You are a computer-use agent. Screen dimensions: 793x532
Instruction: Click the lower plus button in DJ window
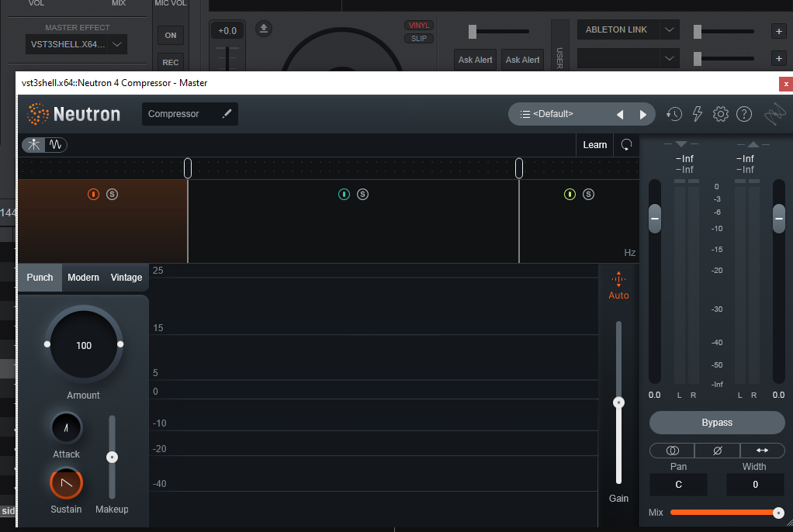click(x=779, y=59)
